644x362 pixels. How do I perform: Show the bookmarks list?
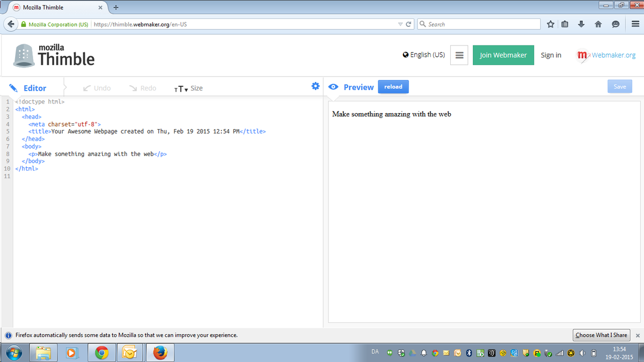pos(565,24)
